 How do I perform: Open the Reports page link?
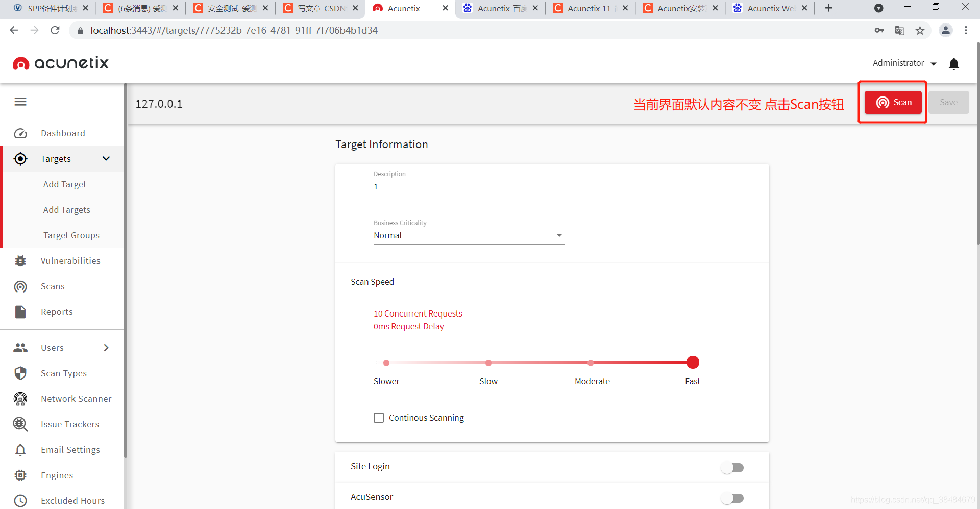57,312
